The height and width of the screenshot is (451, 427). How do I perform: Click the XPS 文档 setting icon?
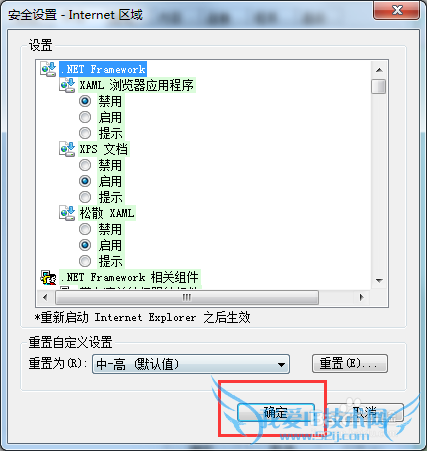pos(67,149)
